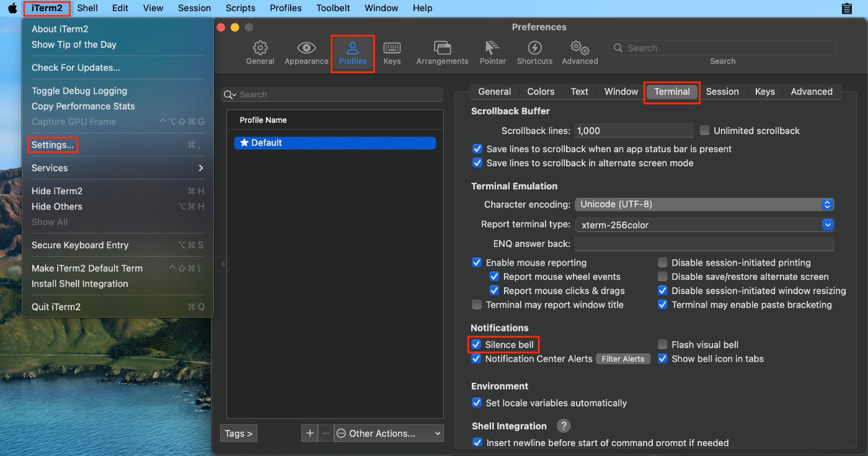Viewport: 868px width, 456px height.
Task: Open Character encoding dropdown
Action: pos(704,204)
